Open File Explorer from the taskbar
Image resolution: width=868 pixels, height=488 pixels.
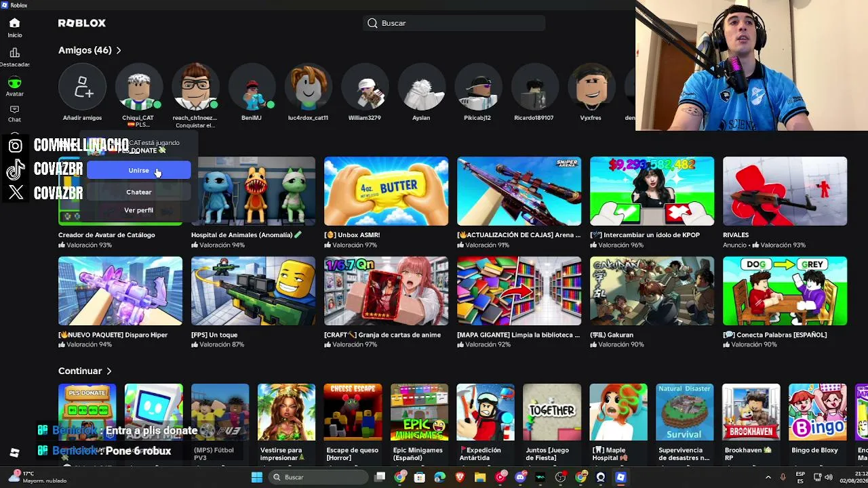(480, 477)
